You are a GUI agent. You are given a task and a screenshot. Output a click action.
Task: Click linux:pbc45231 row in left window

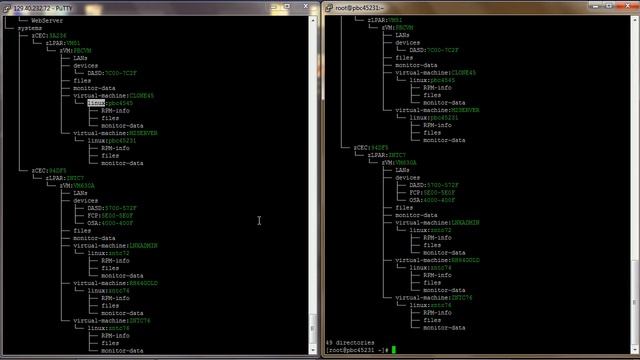tap(111, 140)
